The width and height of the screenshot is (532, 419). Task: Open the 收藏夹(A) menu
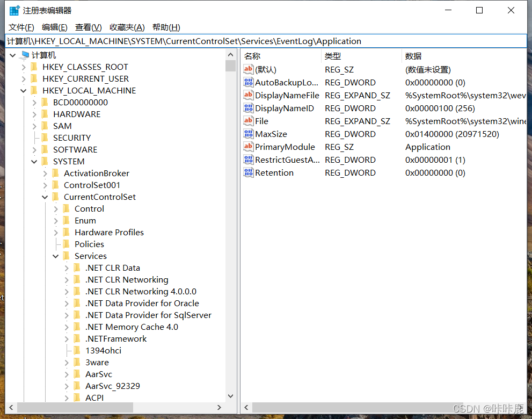[x=127, y=27]
